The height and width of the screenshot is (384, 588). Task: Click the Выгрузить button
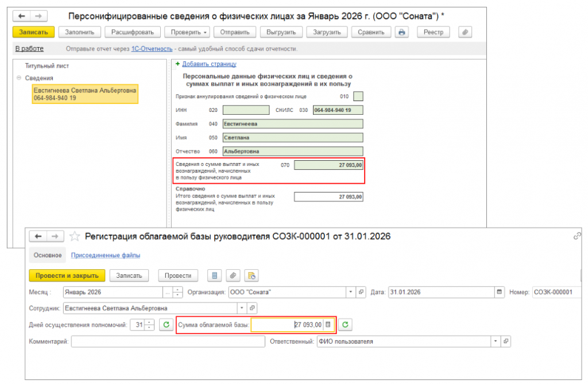tap(281, 32)
